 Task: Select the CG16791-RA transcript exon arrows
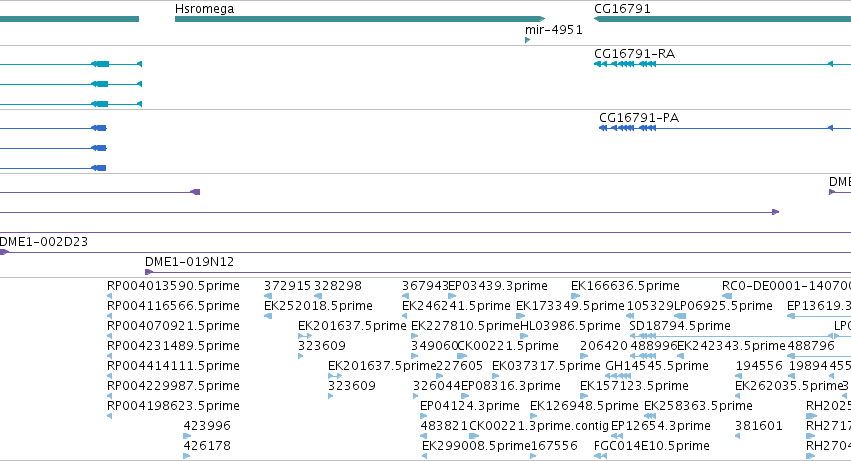[625, 64]
